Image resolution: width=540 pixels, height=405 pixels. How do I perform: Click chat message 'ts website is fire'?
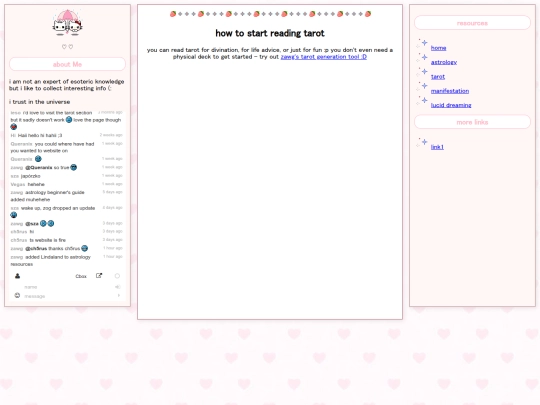(48, 240)
